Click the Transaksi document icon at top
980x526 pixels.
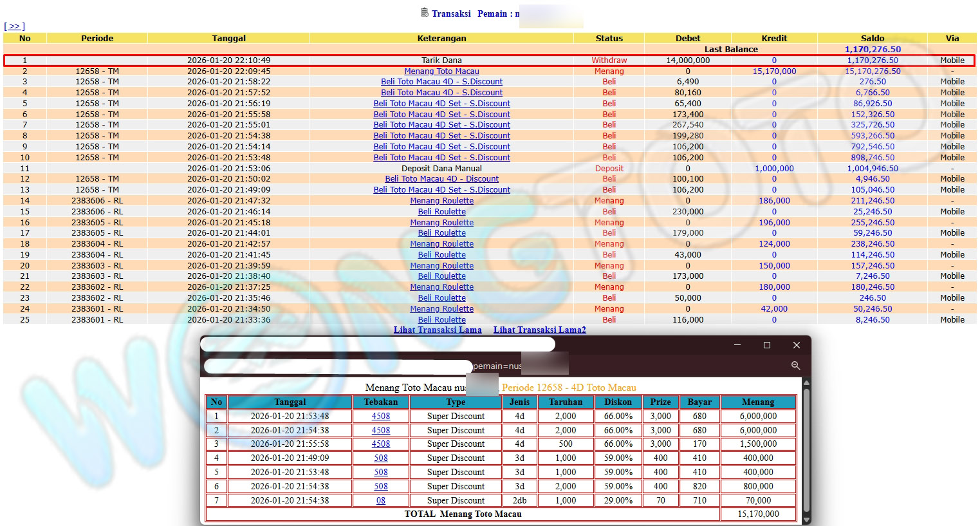click(424, 13)
